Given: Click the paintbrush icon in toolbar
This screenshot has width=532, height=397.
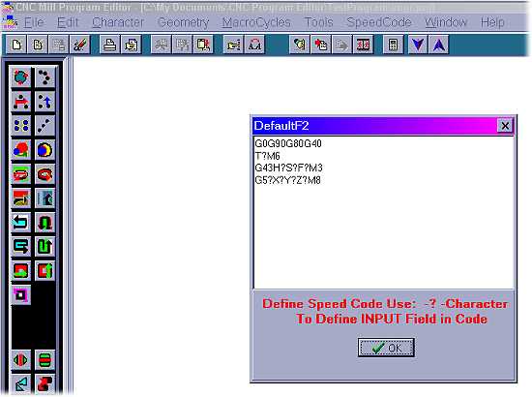Looking at the screenshot, I should point(79,45).
